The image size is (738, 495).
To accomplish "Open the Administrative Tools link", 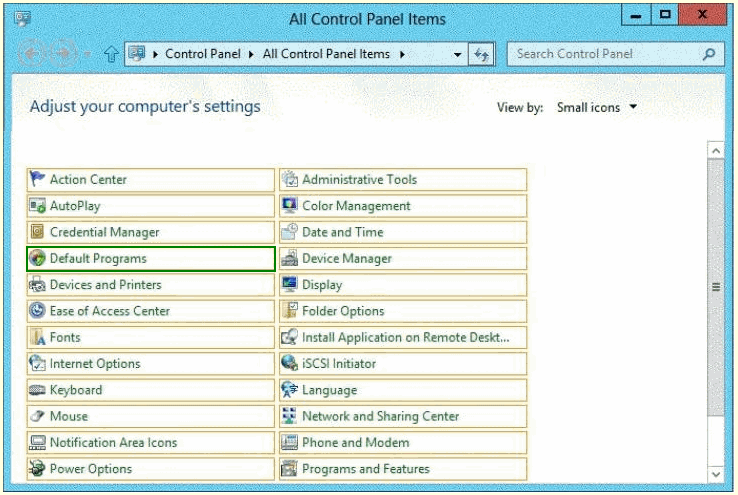I will pos(360,179).
